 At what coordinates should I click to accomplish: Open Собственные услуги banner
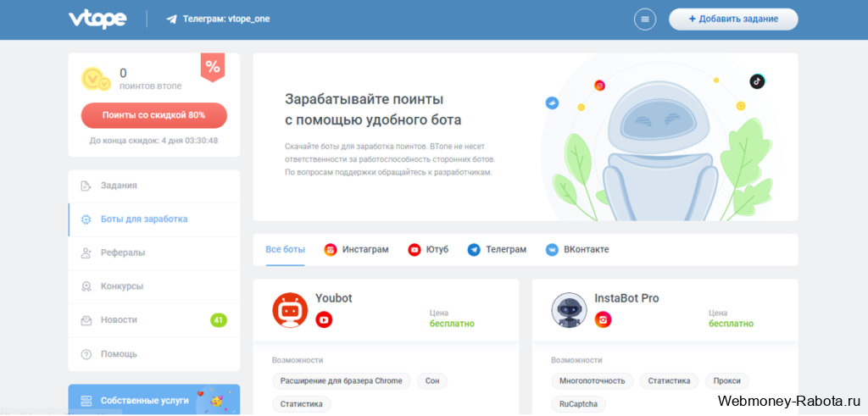tap(154, 400)
